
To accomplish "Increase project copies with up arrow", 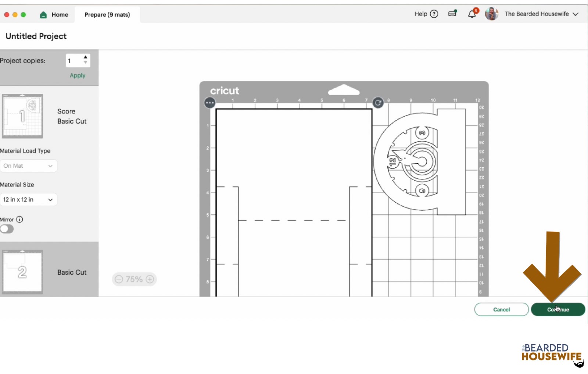I will (x=85, y=57).
